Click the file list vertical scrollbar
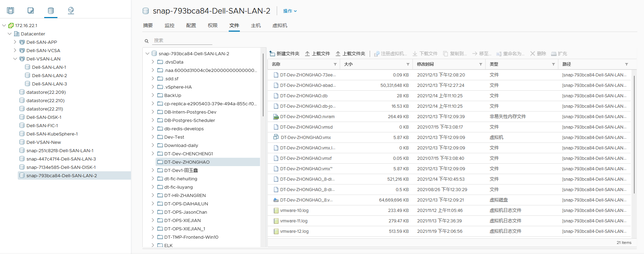 point(634,134)
